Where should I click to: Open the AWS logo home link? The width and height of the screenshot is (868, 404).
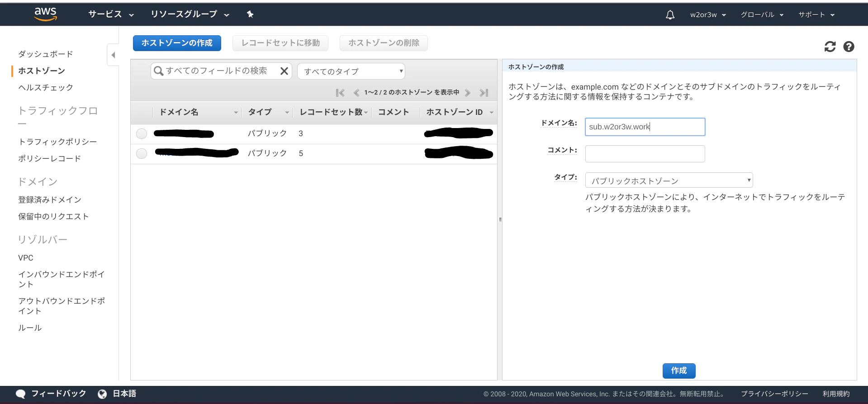tap(46, 14)
